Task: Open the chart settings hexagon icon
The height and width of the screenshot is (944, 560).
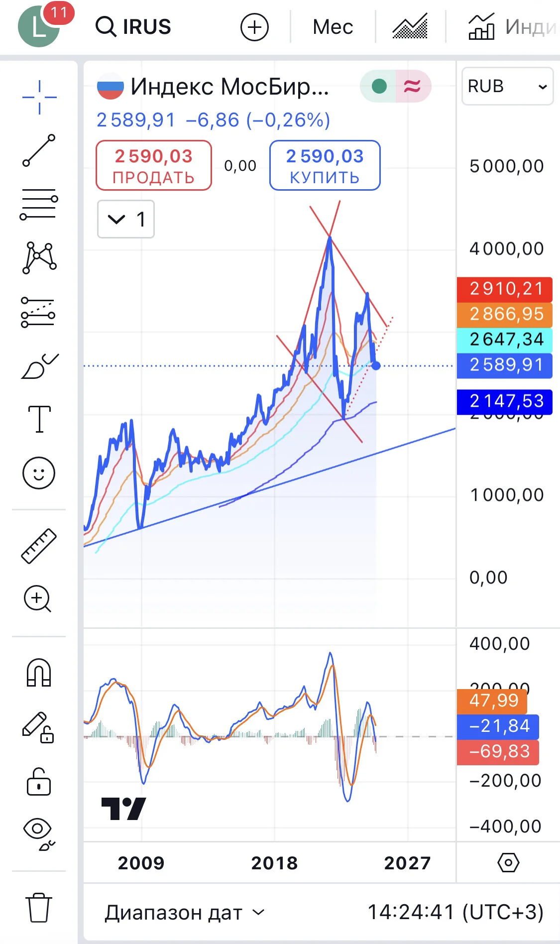Action: pyautogui.click(x=508, y=862)
